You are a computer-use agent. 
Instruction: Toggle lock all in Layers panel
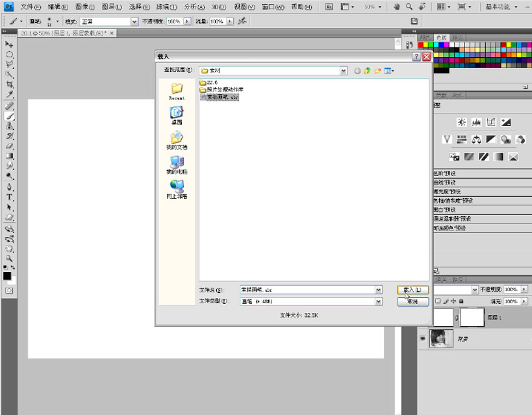click(461, 301)
